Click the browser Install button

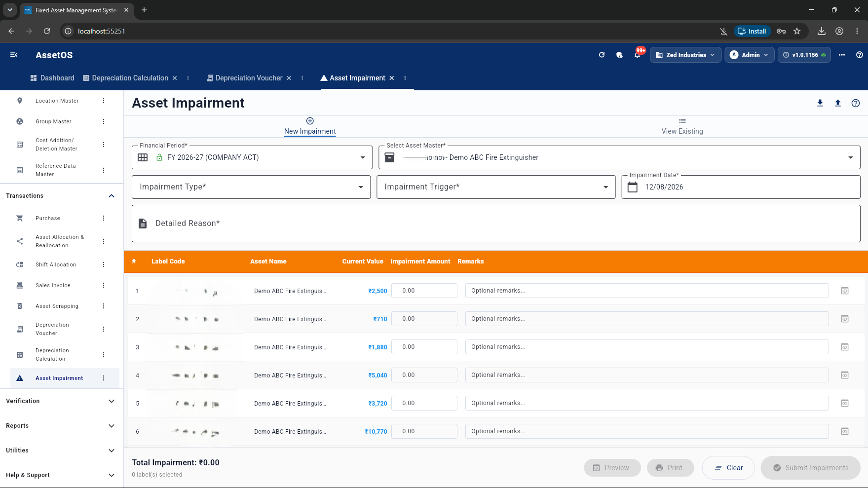752,31
